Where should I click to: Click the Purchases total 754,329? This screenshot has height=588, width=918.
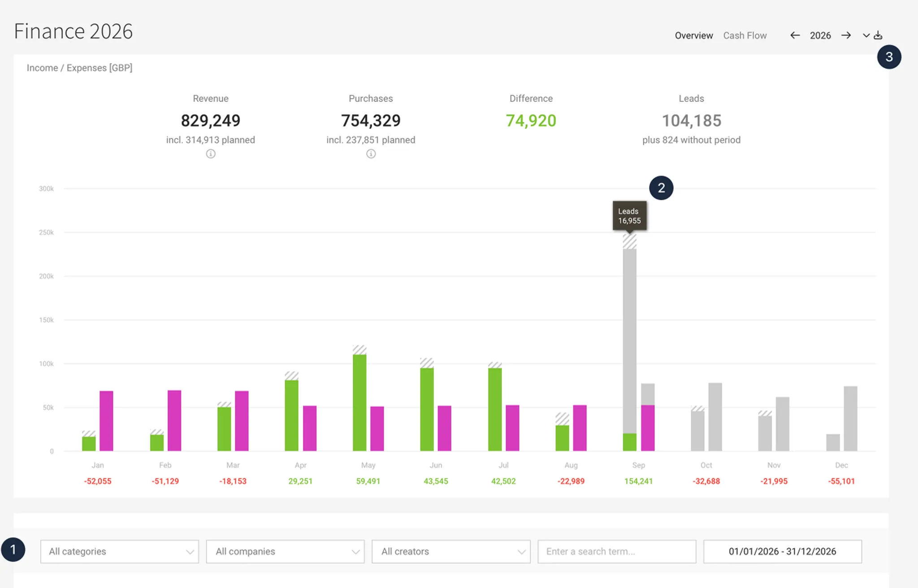pos(371,121)
